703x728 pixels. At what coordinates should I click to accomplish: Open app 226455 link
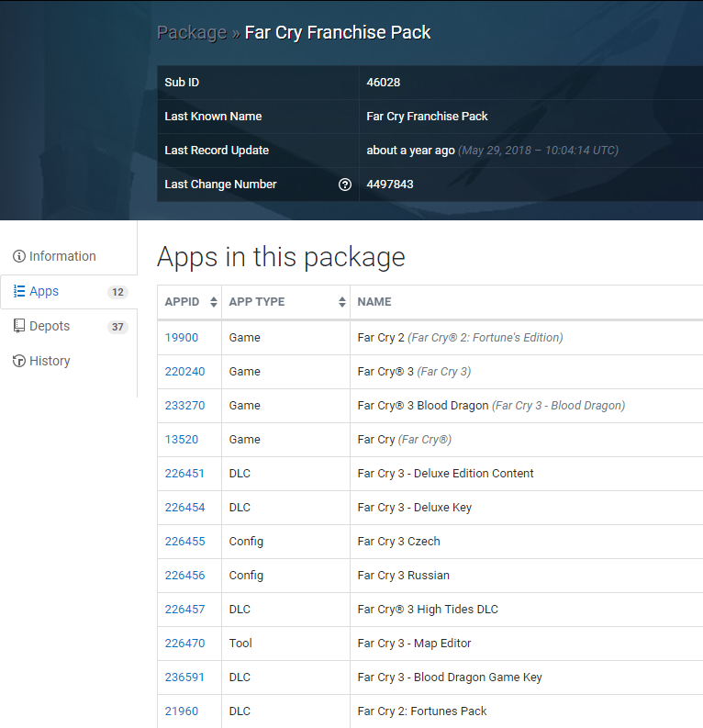pos(184,542)
